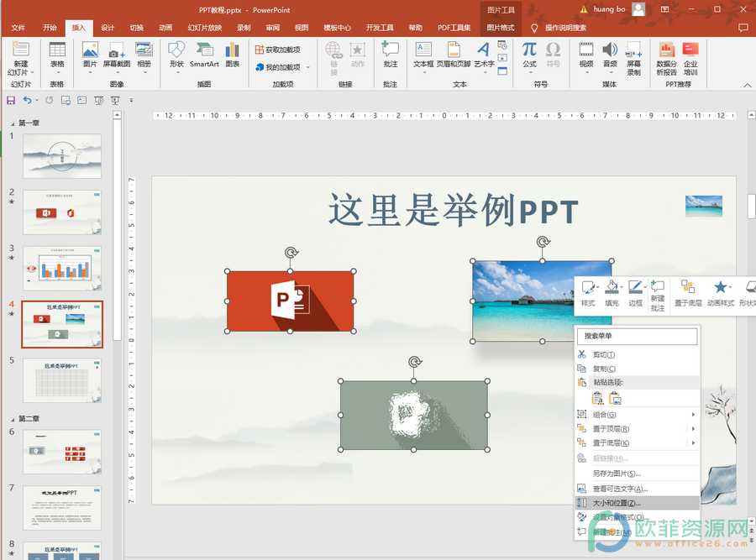Customize the quick access toolbar dropdown
Image resolution: width=756 pixels, height=560 pixels.
point(131,100)
